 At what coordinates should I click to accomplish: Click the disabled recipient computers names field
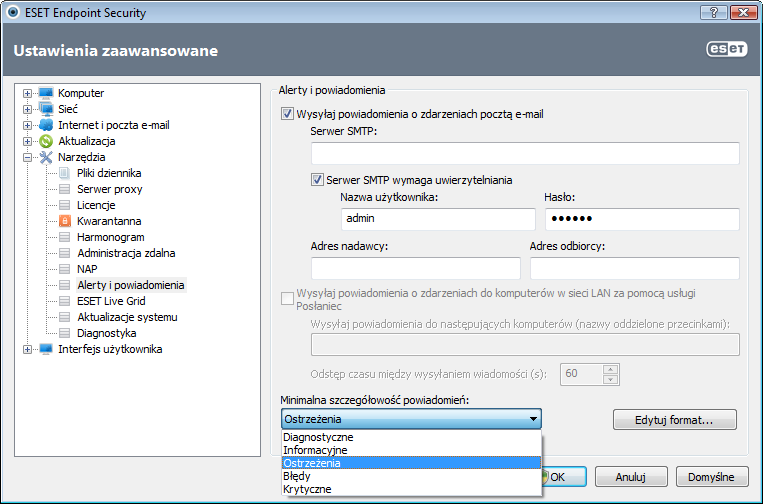525,344
